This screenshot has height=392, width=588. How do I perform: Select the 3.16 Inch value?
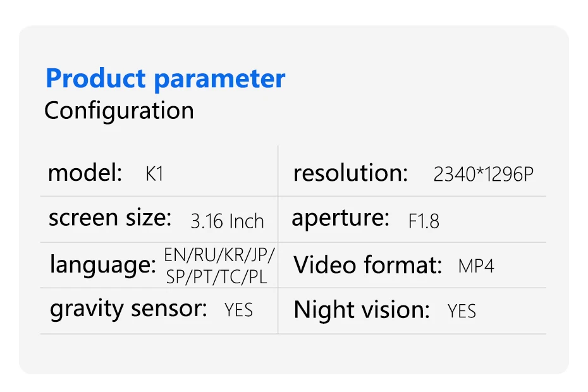click(227, 221)
